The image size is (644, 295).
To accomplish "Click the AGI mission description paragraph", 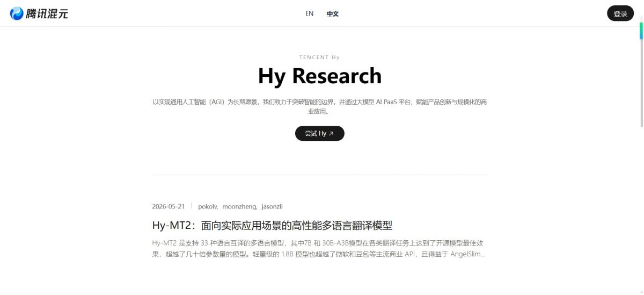I will point(320,106).
